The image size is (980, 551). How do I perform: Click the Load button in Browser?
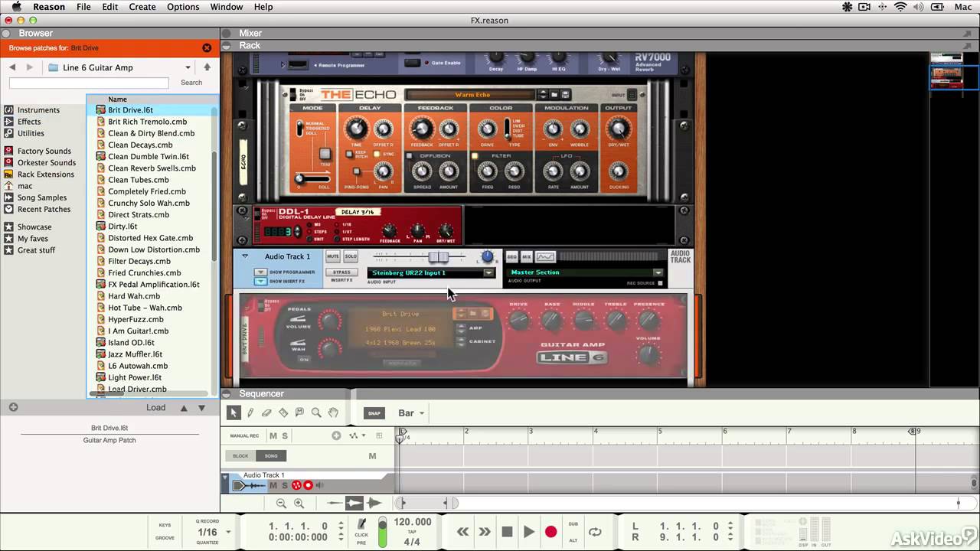pos(156,408)
